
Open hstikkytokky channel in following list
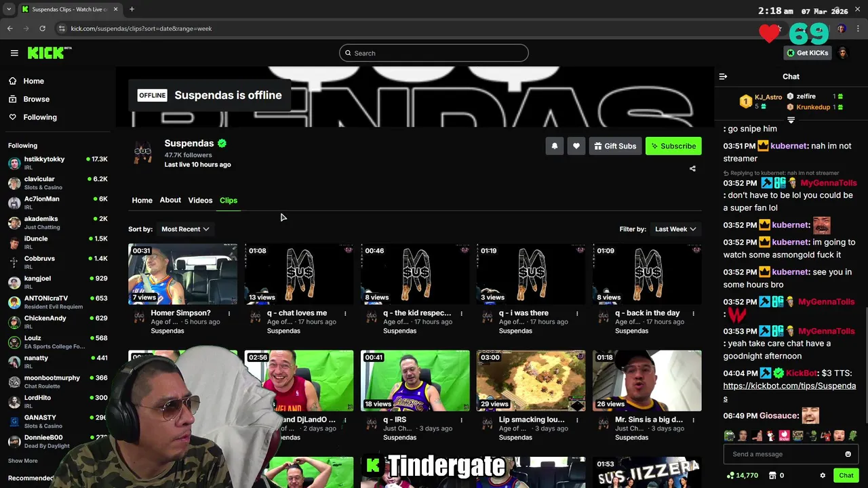click(x=58, y=163)
